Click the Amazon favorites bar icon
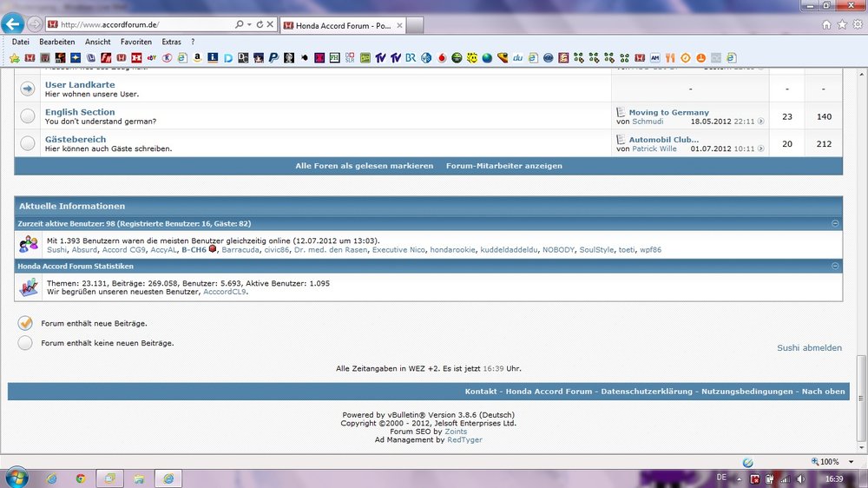Viewport: 868px width, 488px height. (x=198, y=58)
